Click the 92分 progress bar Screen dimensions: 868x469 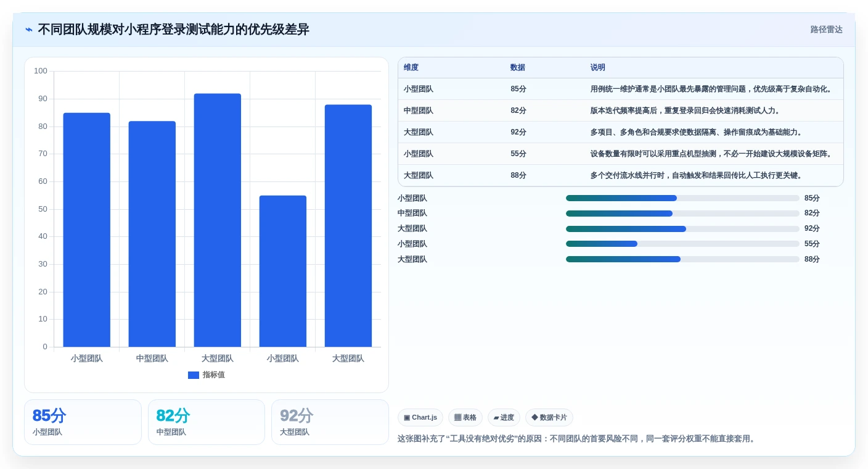(x=682, y=229)
